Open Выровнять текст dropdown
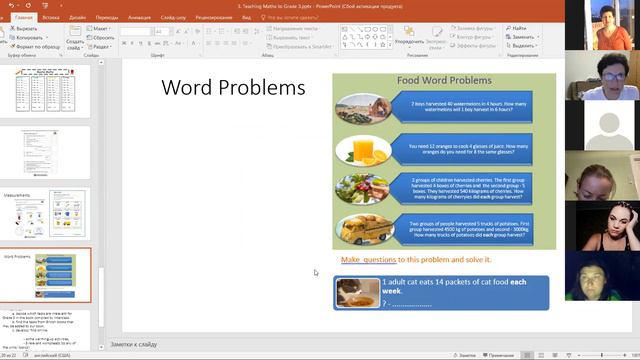The width and height of the screenshot is (640, 360). coord(290,38)
